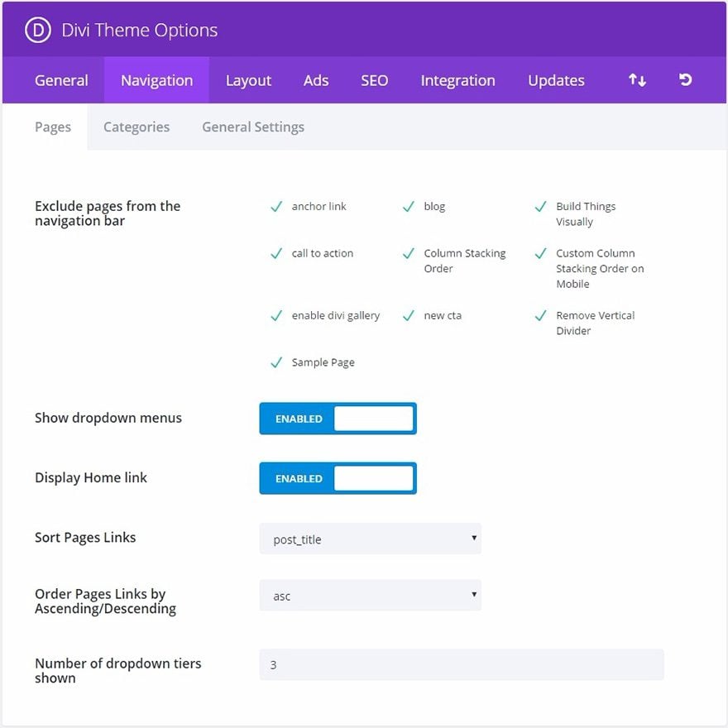The image size is (728, 728).
Task: Open the import/export arrows icon
Action: 637,80
